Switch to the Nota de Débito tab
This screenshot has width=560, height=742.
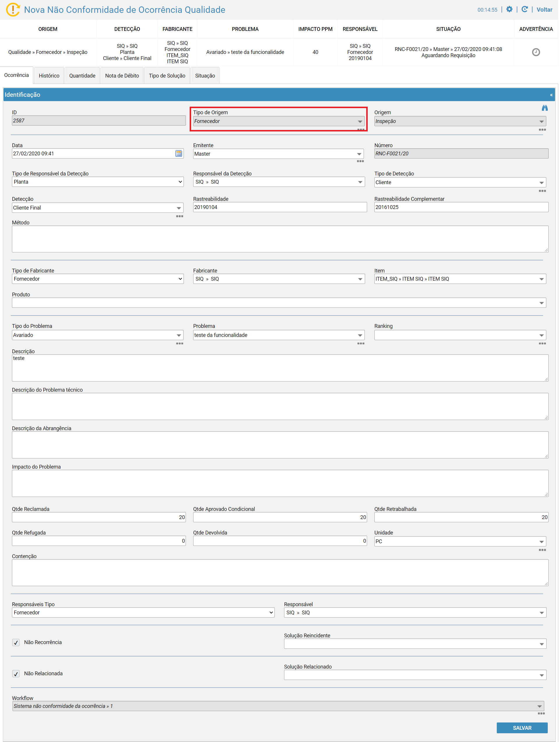(x=122, y=76)
